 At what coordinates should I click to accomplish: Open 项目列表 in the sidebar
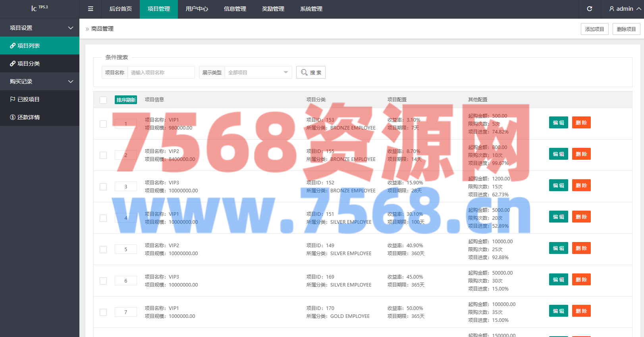40,46
